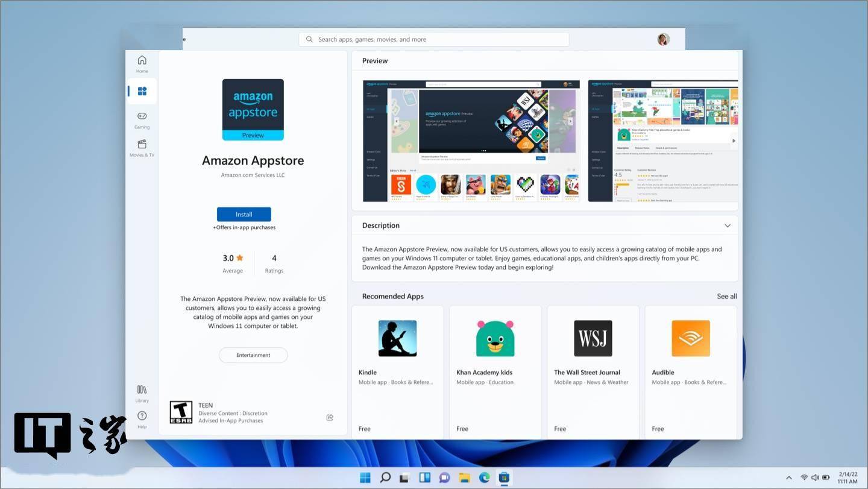Click in the store search field

(x=434, y=39)
